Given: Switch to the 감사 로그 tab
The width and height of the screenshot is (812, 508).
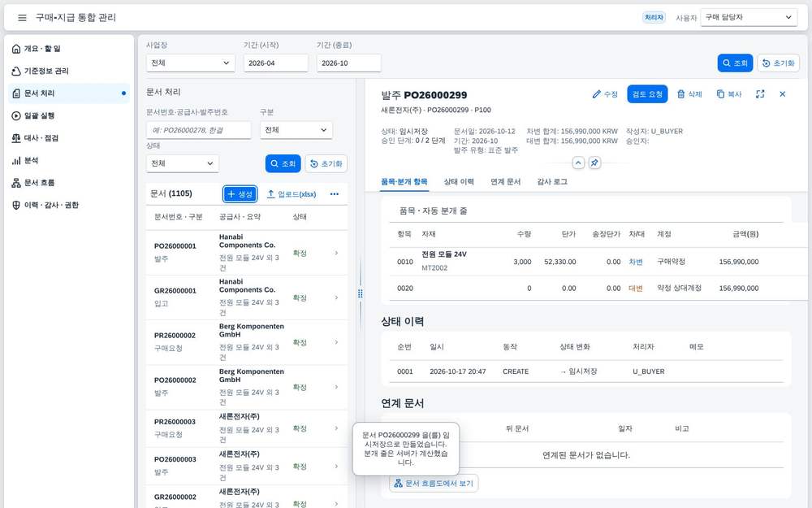Looking at the screenshot, I should 552,181.
